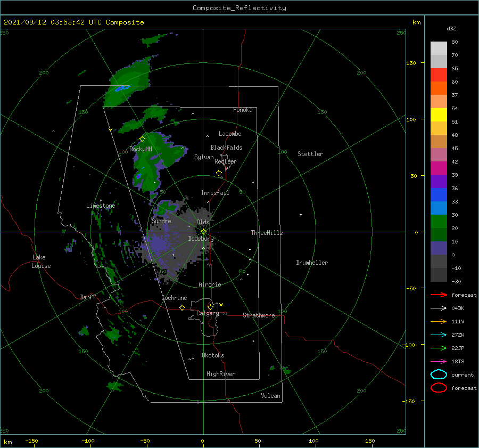Screen dimensions: 479x448
Task: Select the red 60-65 dBZ legend swatch
Action: [x=439, y=75]
